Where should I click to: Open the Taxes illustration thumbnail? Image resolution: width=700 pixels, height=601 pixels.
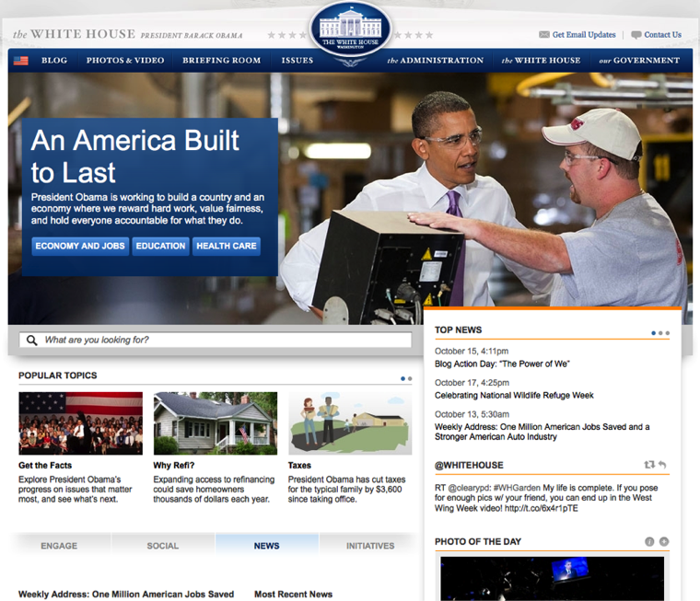coord(350,423)
